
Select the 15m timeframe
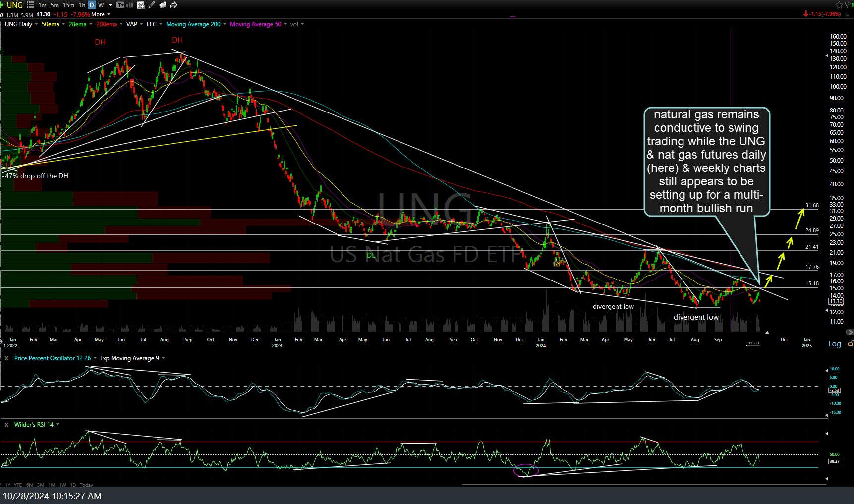click(68, 5)
